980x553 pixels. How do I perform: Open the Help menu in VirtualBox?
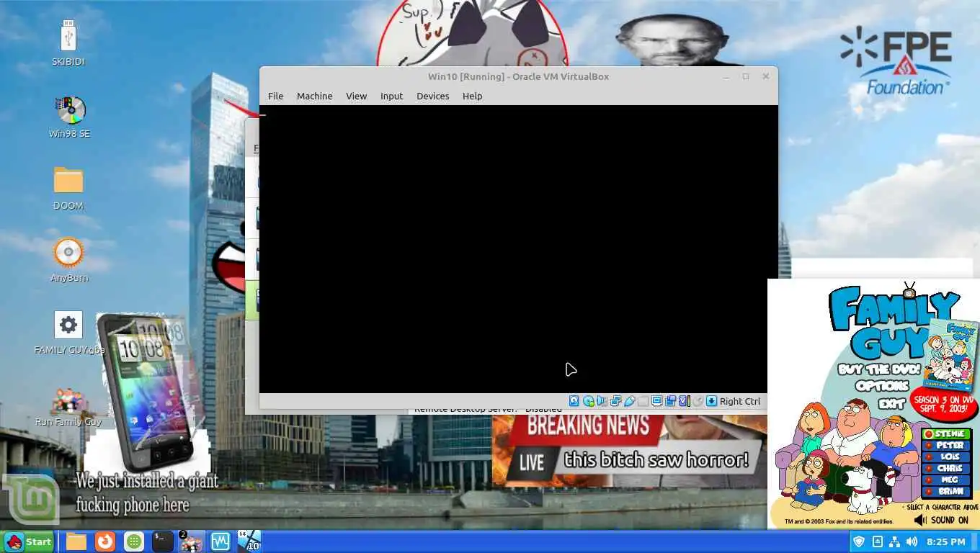(x=472, y=96)
